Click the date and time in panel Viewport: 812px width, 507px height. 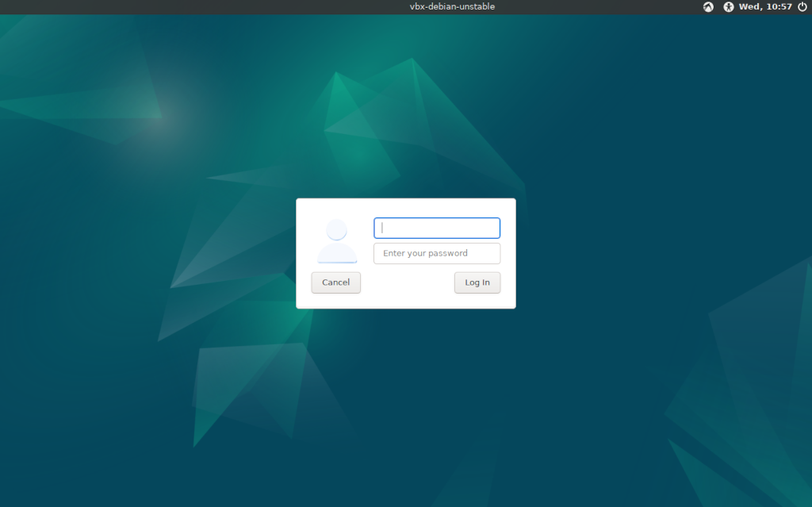tap(765, 6)
